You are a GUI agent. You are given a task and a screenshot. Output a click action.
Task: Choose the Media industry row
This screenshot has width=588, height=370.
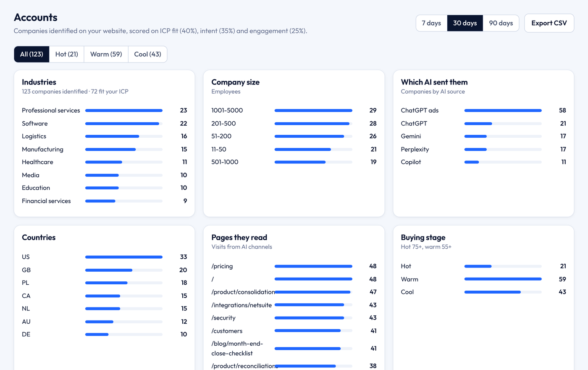(x=104, y=175)
